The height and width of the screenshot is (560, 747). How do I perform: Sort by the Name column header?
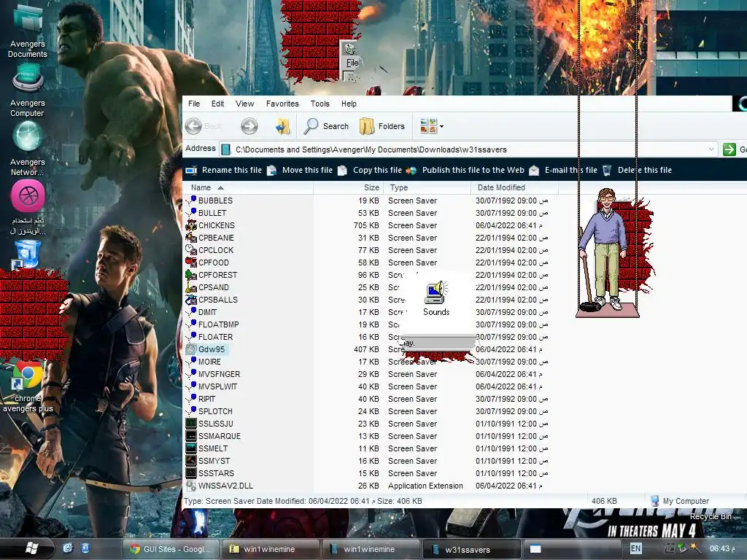[248, 187]
